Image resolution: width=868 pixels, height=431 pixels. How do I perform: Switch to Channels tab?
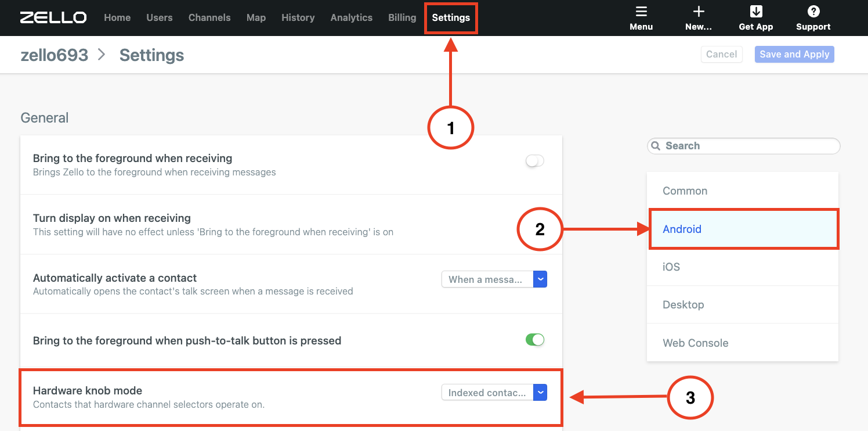click(209, 17)
